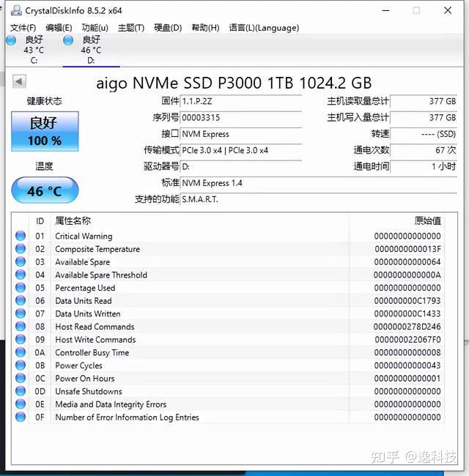Click the 良好 100 % health status button
469x476 pixels.
click(45, 131)
